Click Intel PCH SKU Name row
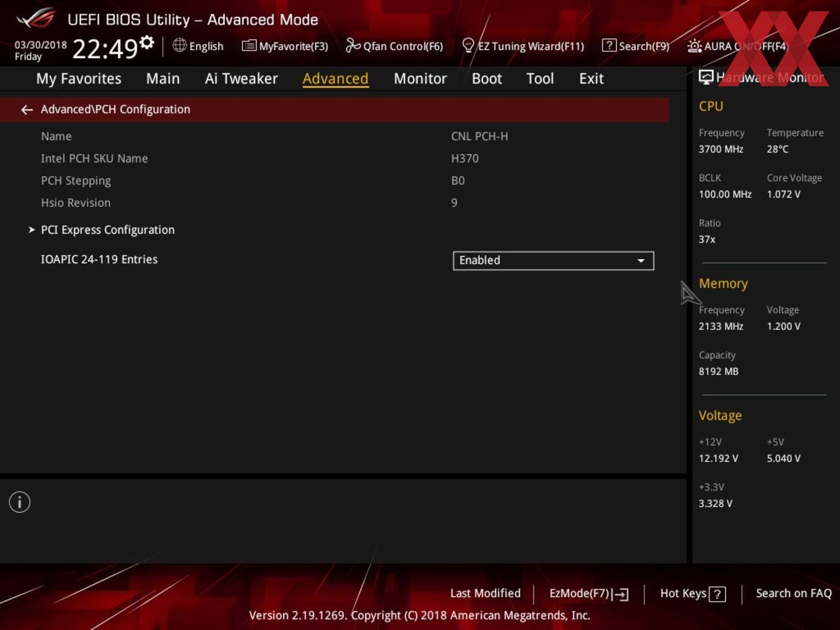 (94, 158)
